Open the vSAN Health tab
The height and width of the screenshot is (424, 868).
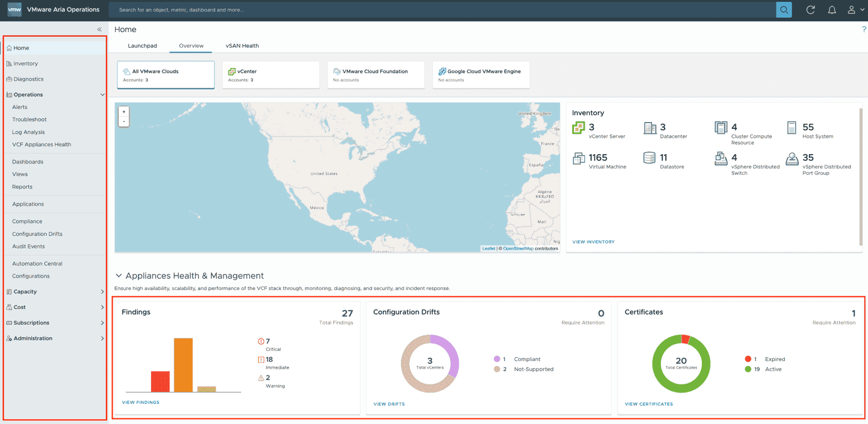[x=242, y=45]
